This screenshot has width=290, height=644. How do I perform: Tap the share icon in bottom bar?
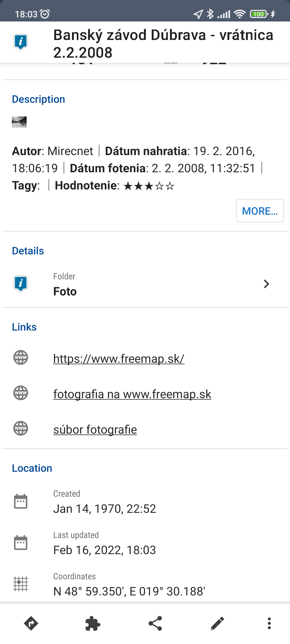tap(155, 623)
